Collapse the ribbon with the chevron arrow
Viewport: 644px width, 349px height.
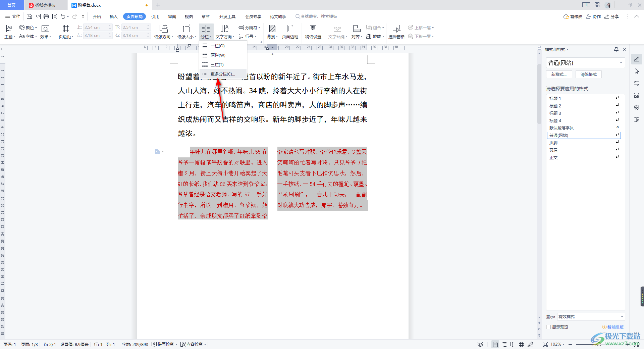pyautogui.click(x=637, y=16)
